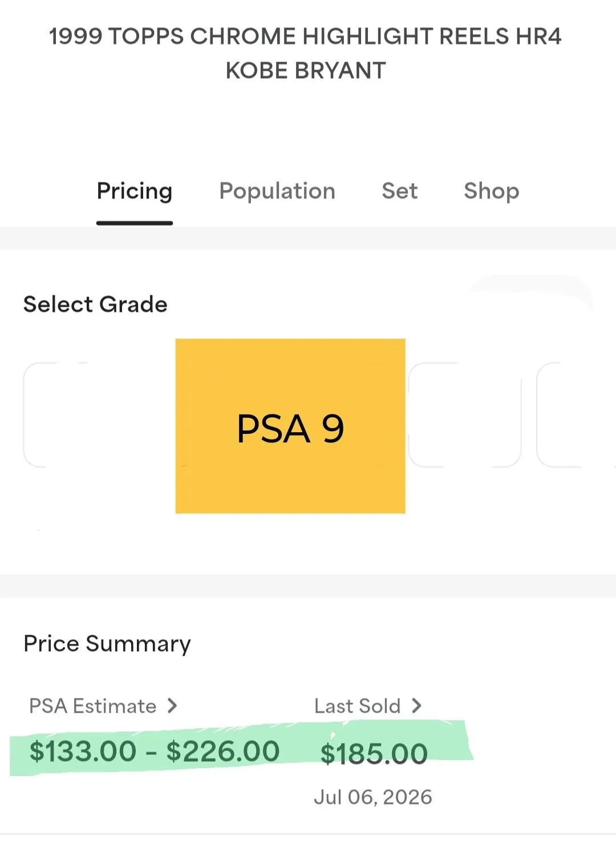Expand the chevron beside PSA Estimate

tap(172, 706)
